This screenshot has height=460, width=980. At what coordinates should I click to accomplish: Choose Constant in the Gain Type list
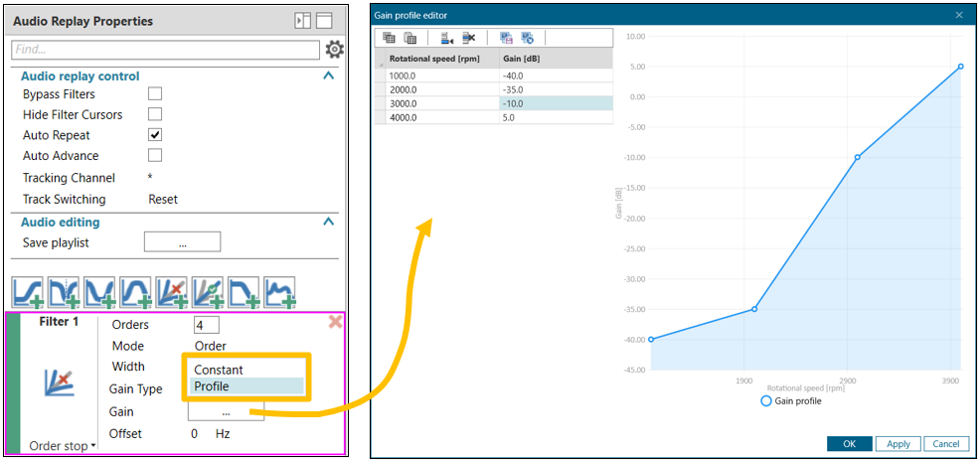[x=246, y=370]
